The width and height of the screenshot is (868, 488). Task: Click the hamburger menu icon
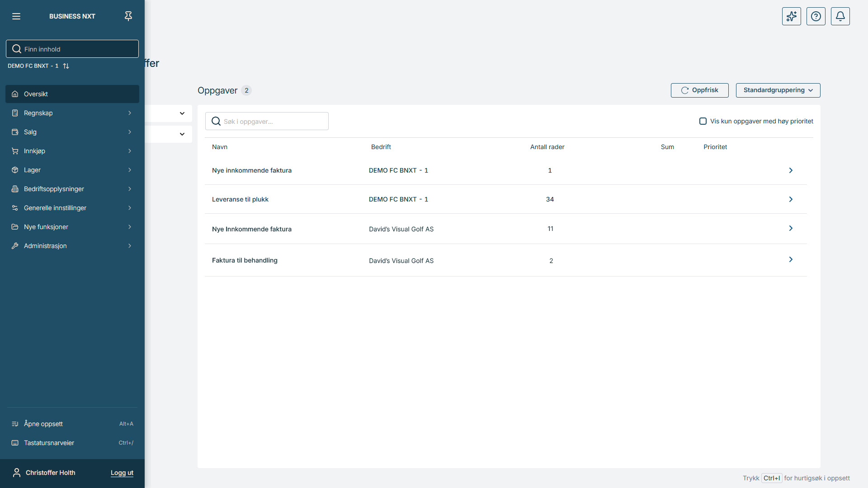[16, 16]
